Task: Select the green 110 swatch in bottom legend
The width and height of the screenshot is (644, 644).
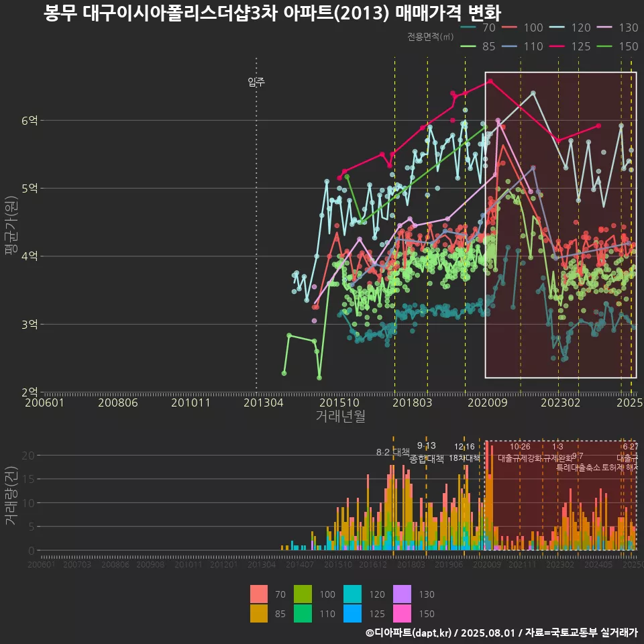Action: point(303,613)
